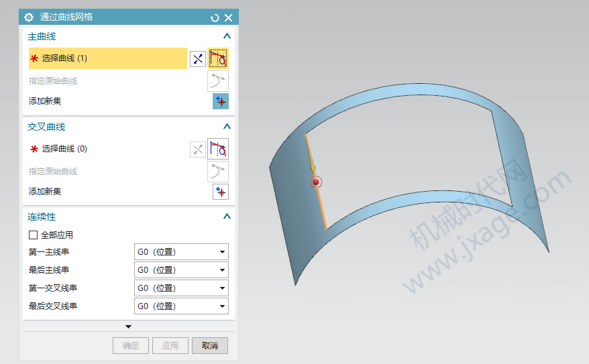Screen dimensions: 589x364
Task: Reverse direction icon in 主曲线 section
Action: pos(198,59)
